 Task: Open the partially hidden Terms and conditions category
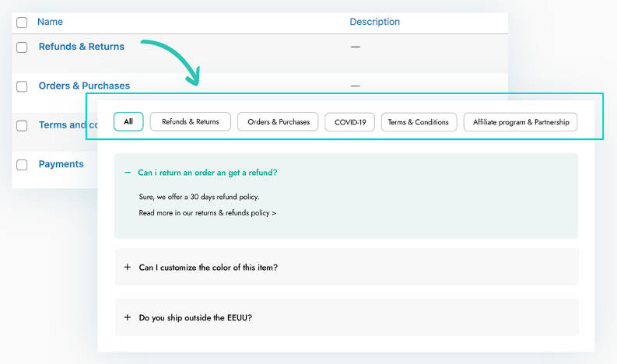(68, 125)
